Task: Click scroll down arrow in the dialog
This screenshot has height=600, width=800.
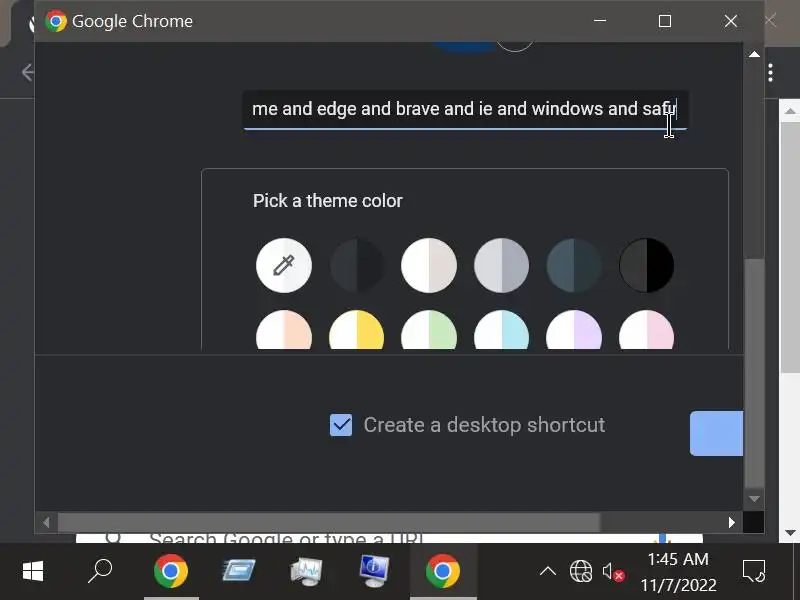Action: [754, 498]
